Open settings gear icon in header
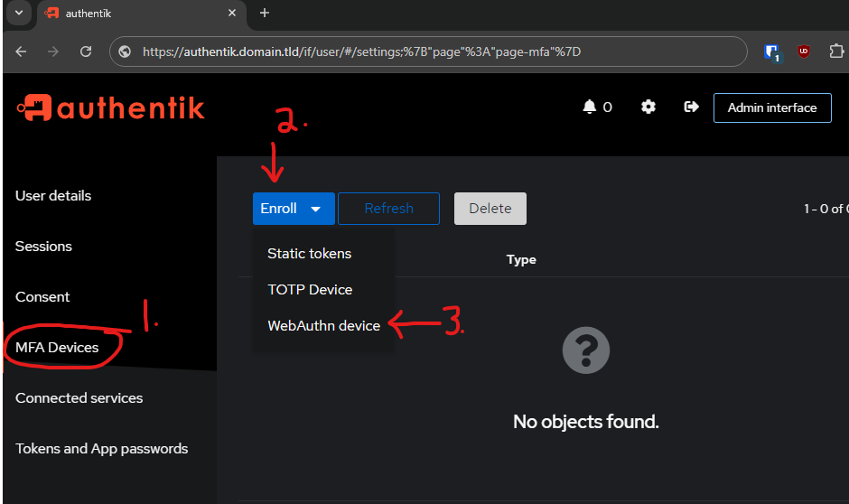Viewport: 849px width, 504px height. [x=648, y=107]
